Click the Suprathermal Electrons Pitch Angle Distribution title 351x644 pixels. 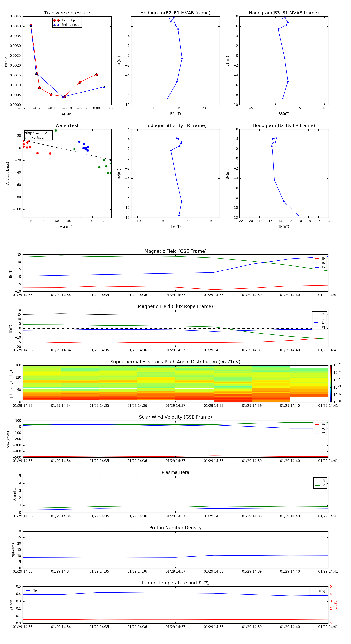click(x=175, y=362)
